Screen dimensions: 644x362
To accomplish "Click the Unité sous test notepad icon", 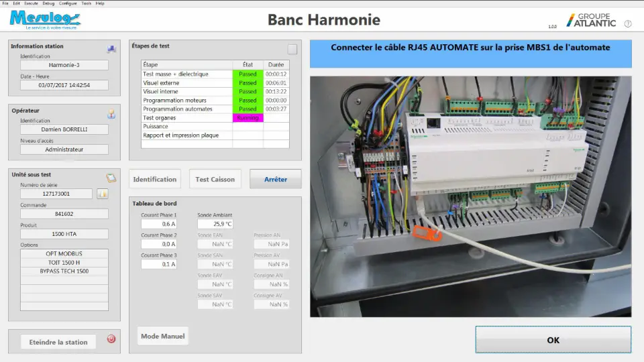I will [x=111, y=178].
